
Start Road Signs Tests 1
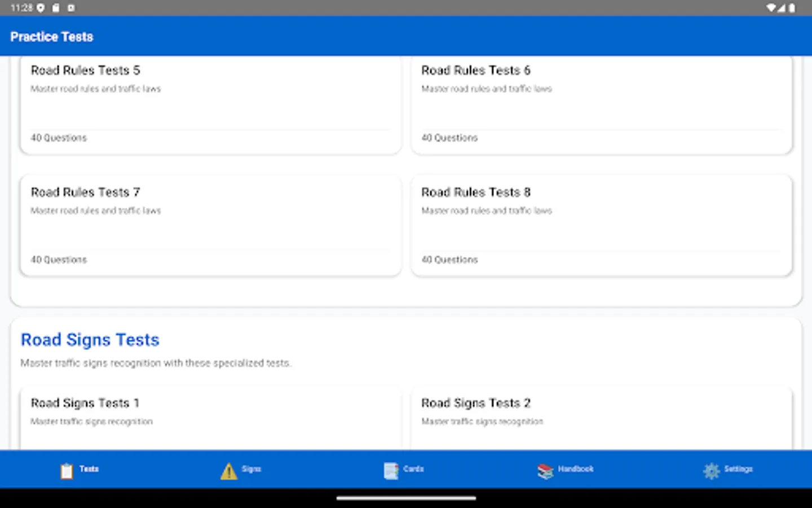click(210, 412)
